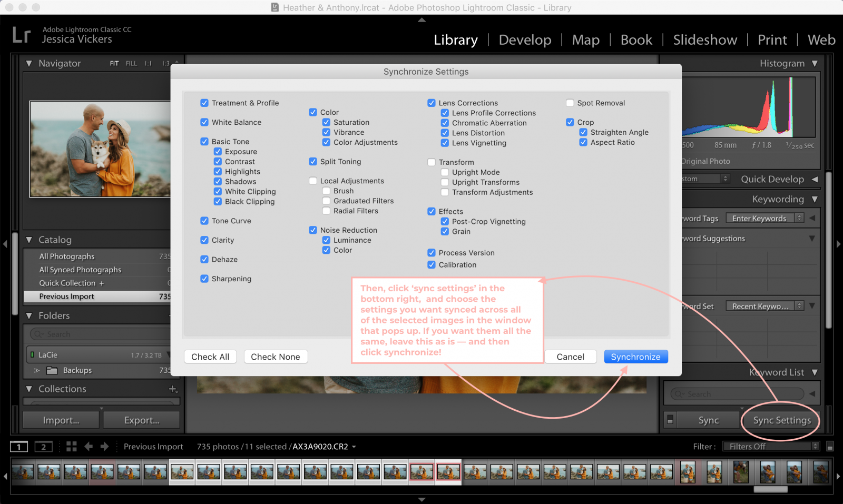Open the Filters Off dropdown
Viewport: 843px width, 504px height.
click(770, 446)
